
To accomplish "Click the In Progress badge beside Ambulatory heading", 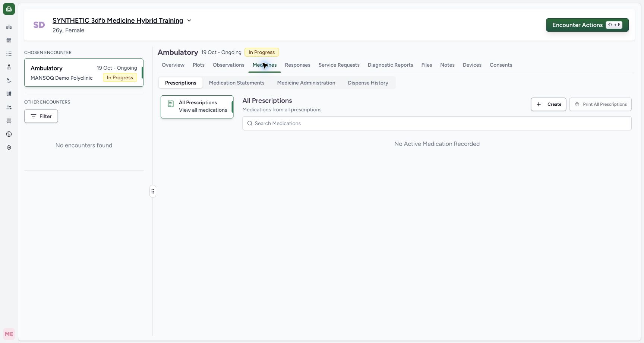I will [x=262, y=52].
